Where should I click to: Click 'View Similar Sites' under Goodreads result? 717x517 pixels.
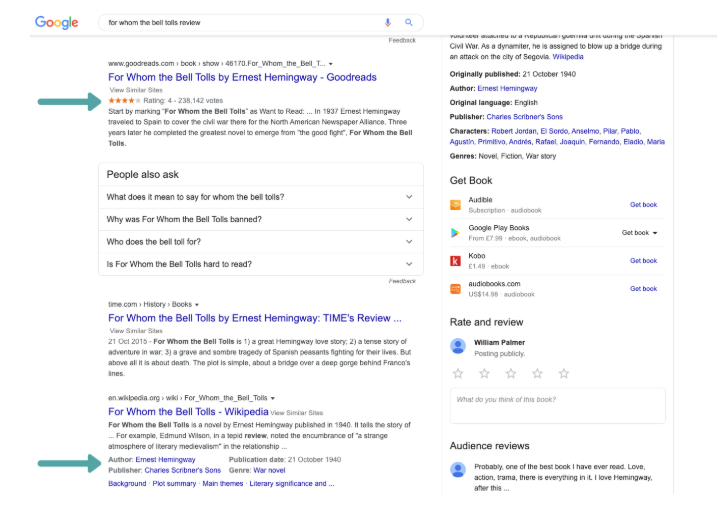click(136, 90)
